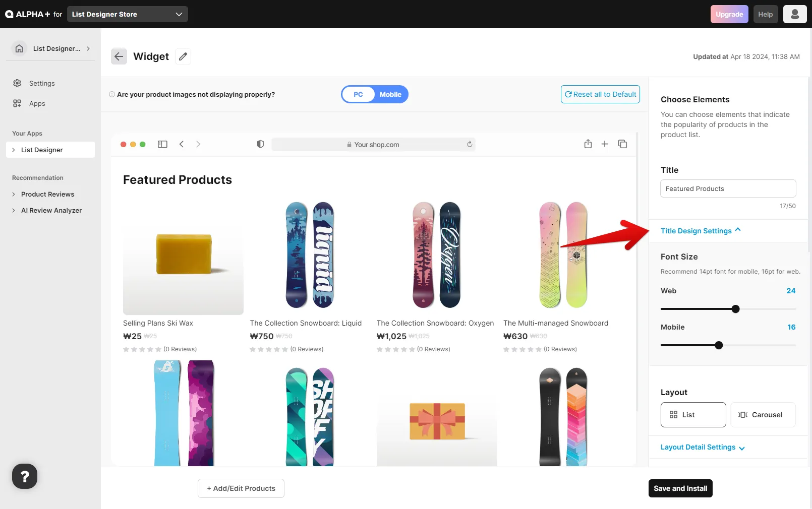Collapse Title Design Settings section
Image resolution: width=812 pixels, height=509 pixels.
point(700,231)
